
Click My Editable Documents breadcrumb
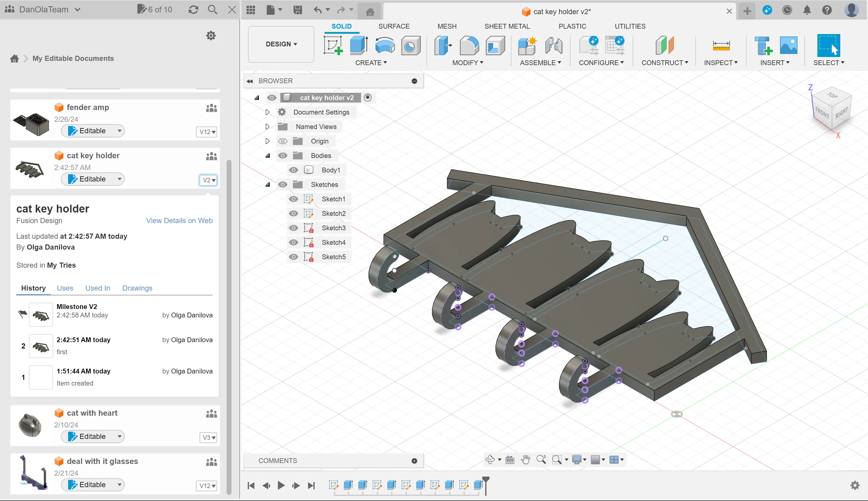click(x=73, y=58)
